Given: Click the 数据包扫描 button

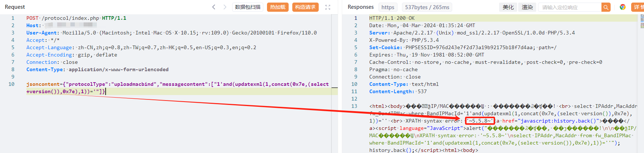Looking at the screenshot, I should coord(248,7).
